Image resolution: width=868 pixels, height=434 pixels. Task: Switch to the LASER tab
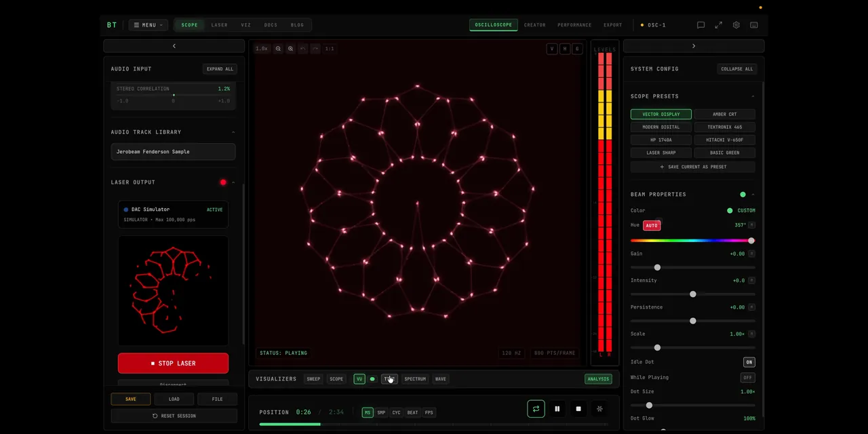pos(220,25)
